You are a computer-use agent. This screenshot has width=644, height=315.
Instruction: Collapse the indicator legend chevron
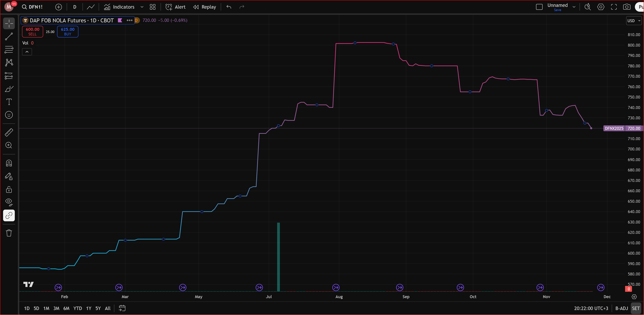pos(27,52)
